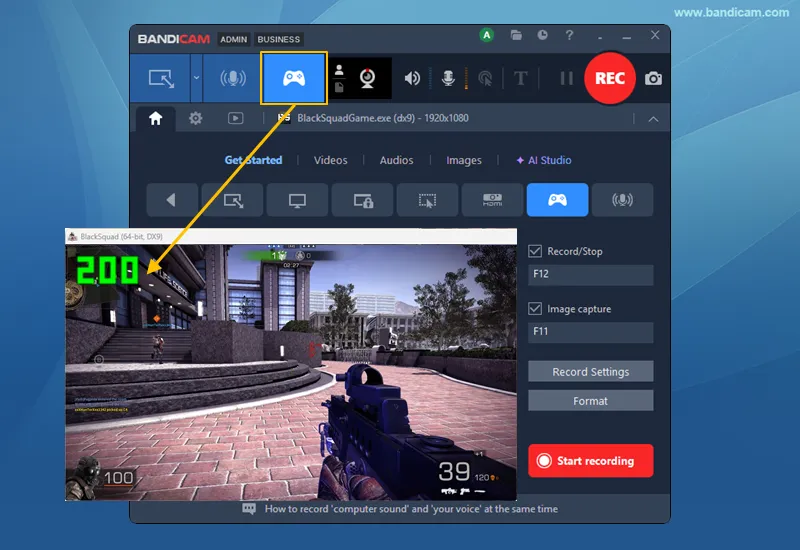
Task: Click the chat bubble tip icon
Action: point(249,509)
